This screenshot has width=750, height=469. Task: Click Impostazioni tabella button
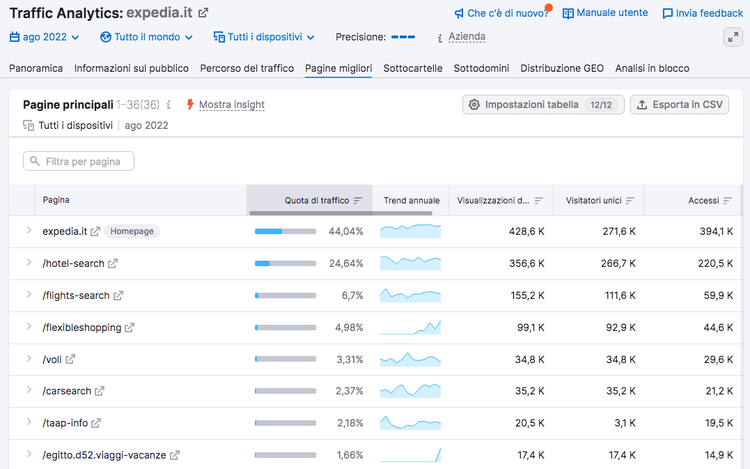[543, 105]
